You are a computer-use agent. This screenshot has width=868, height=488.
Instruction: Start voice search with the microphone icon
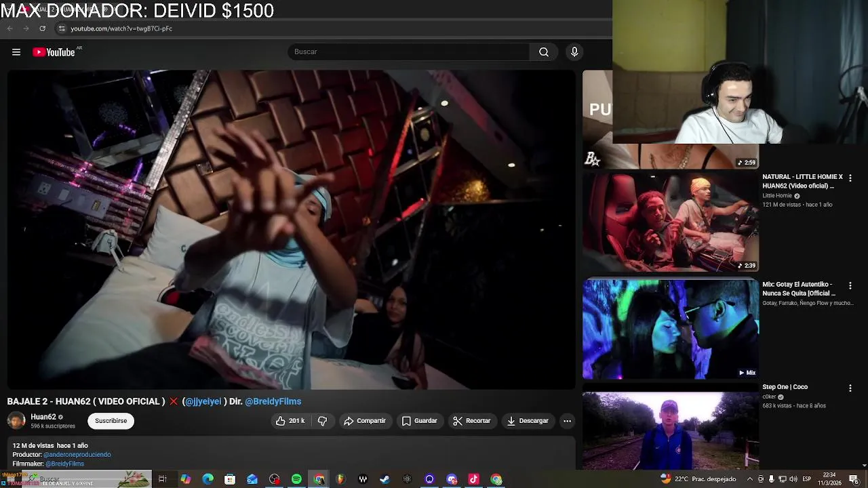(574, 52)
